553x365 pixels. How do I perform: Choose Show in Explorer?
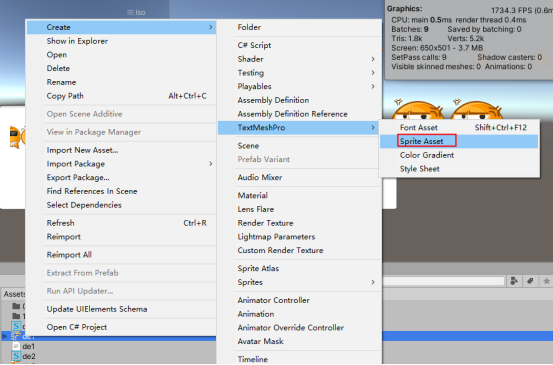(x=122, y=41)
